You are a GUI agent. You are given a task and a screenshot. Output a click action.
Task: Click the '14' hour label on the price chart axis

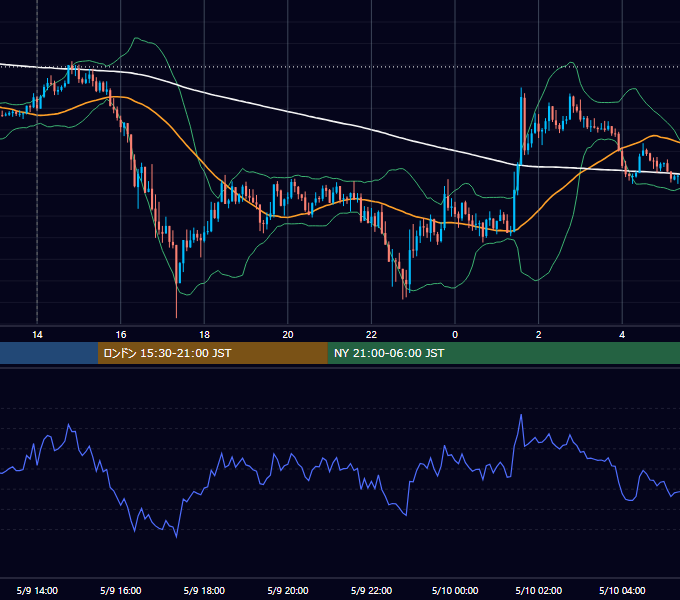pos(37,335)
